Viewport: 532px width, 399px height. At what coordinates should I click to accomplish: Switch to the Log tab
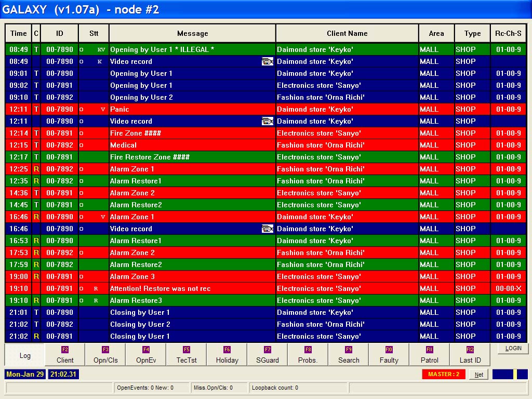(25, 355)
